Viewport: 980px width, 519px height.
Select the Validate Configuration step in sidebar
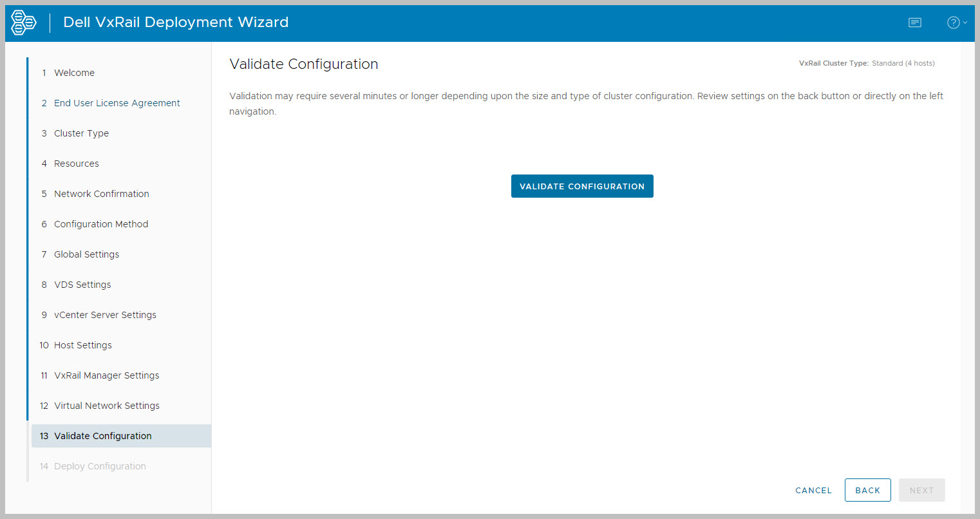121,436
